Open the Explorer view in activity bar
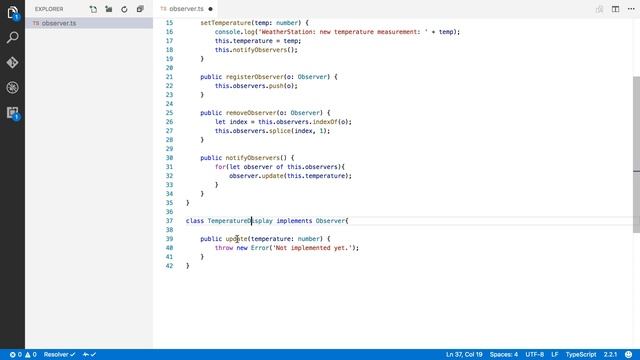The height and width of the screenshot is (360, 640). [x=12, y=12]
